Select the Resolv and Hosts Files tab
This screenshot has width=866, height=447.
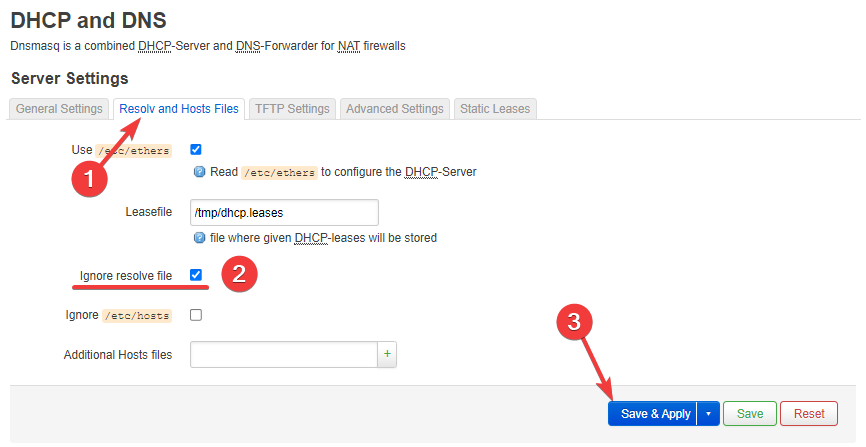(178, 109)
